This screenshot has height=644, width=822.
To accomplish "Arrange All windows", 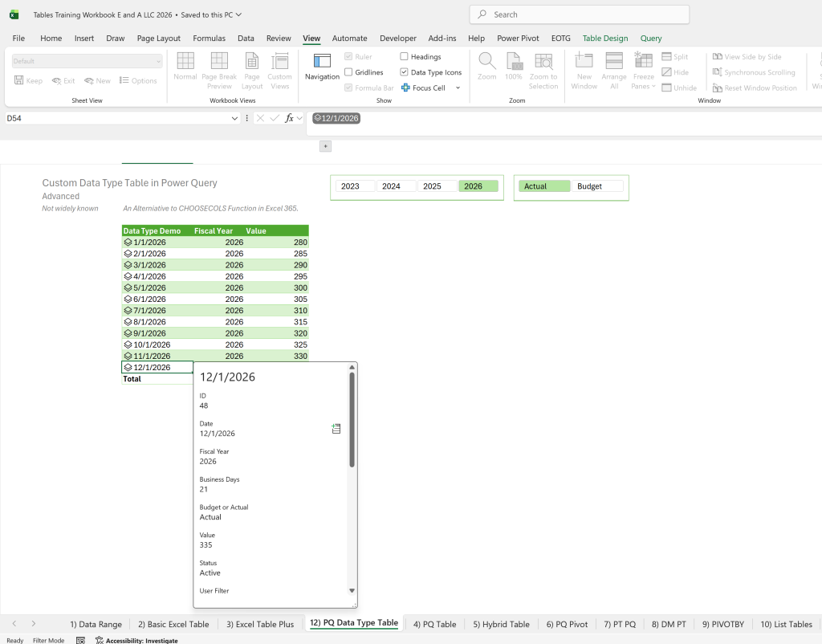I will coord(614,71).
